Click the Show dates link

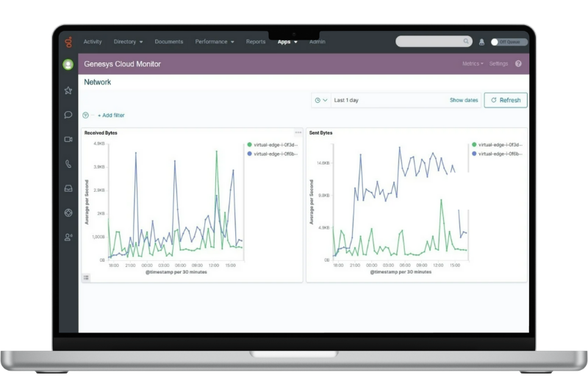point(464,100)
